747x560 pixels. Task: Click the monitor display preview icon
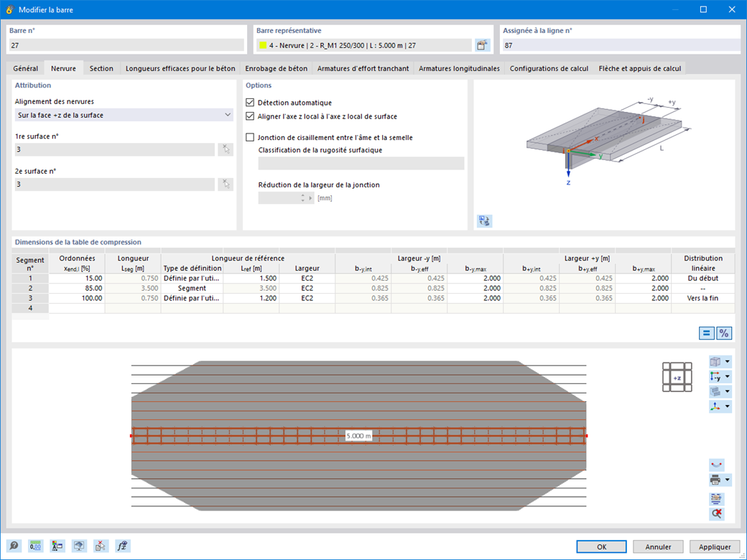click(x=79, y=546)
